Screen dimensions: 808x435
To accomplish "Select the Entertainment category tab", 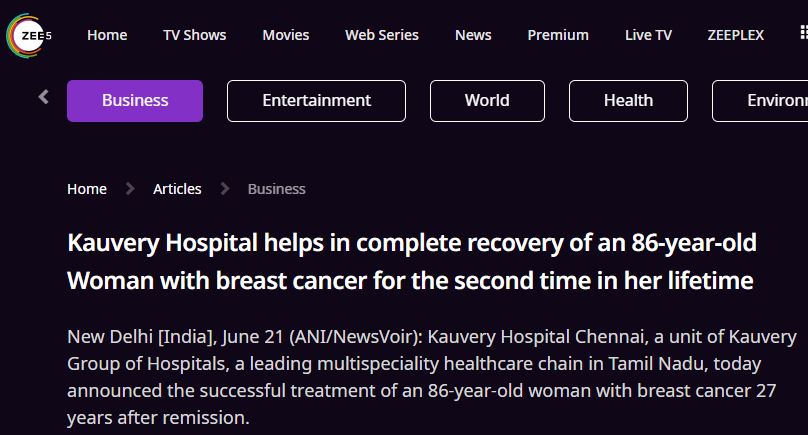I will pyautogui.click(x=316, y=101).
